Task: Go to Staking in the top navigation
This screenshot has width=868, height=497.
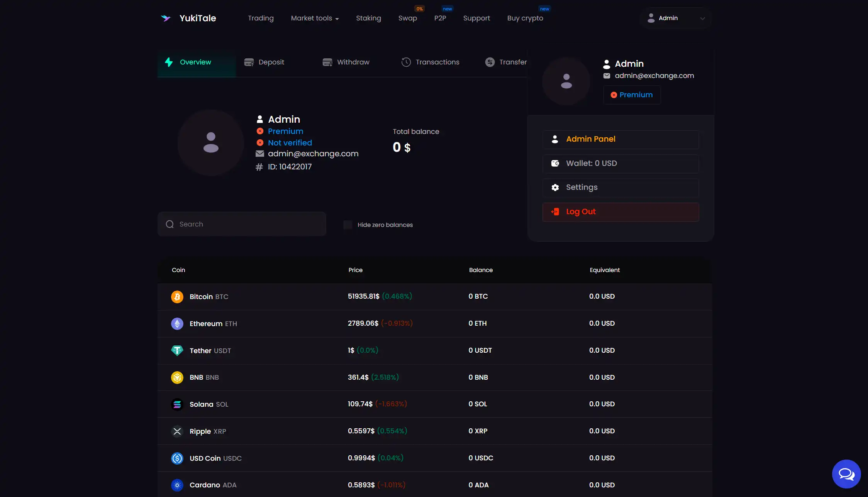Action: point(368,18)
